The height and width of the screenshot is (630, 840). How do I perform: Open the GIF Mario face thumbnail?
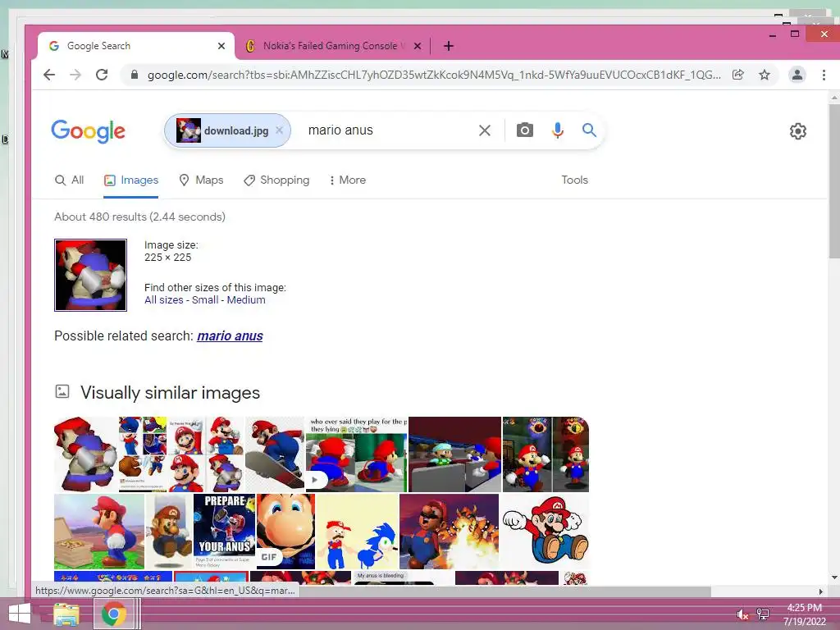[x=286, y=532]
